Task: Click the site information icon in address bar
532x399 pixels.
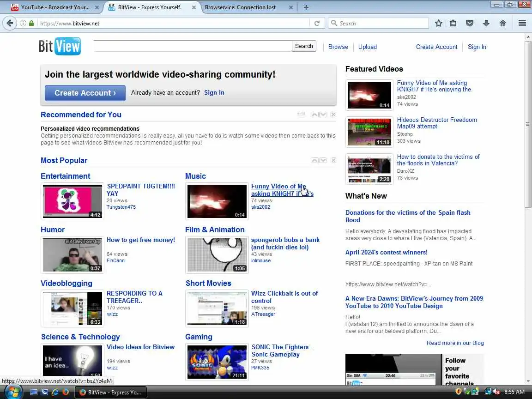Action: pyautogui.click(x=23, y=23)
